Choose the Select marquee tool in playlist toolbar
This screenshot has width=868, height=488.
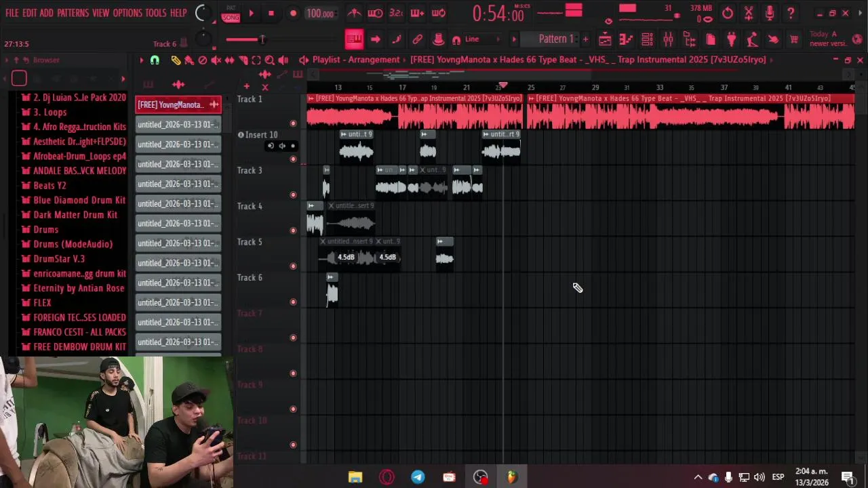[256, 60]
